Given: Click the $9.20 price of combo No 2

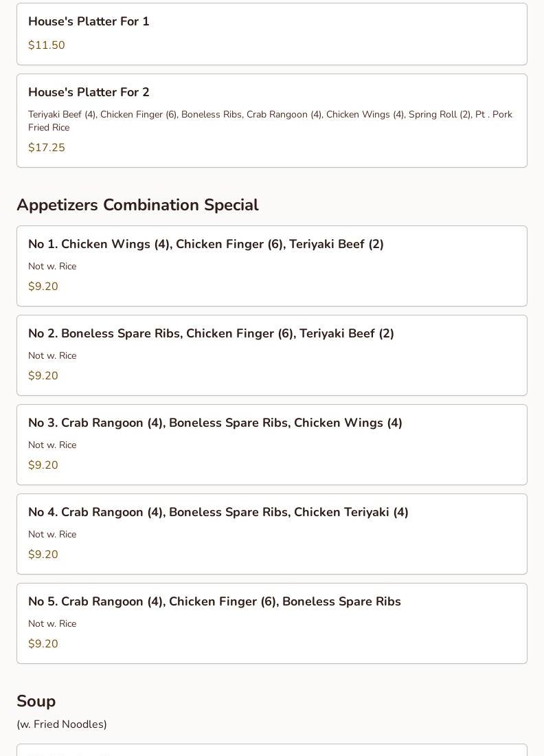Looking at the screenshot, I should pyautogui.click(x=43, y=376).
